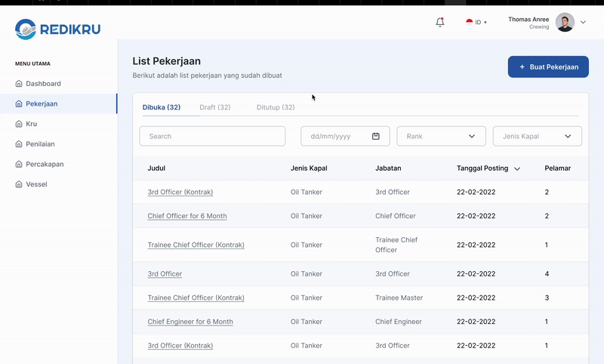Click the Penilaian sidebar icon
This screenshot has width=604, height=364.
(19, 144)
